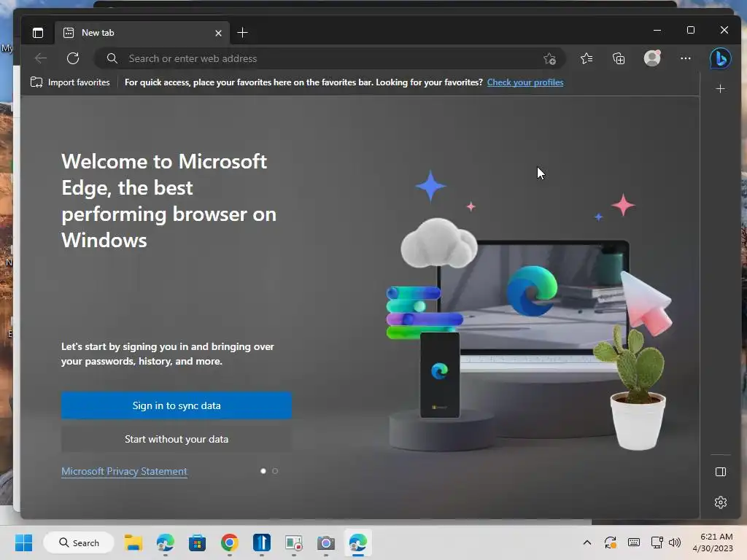747x560 pixels.
Task: Open Microsoft Privacy Statement link
Action: pos(124,472)
